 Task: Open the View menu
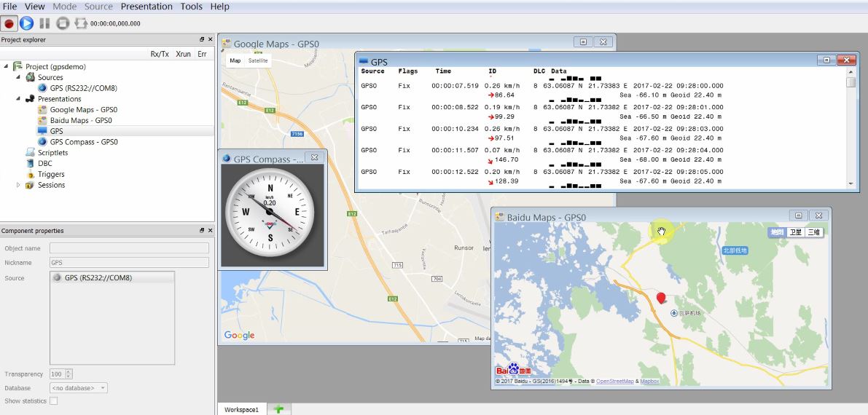(35, 7)
